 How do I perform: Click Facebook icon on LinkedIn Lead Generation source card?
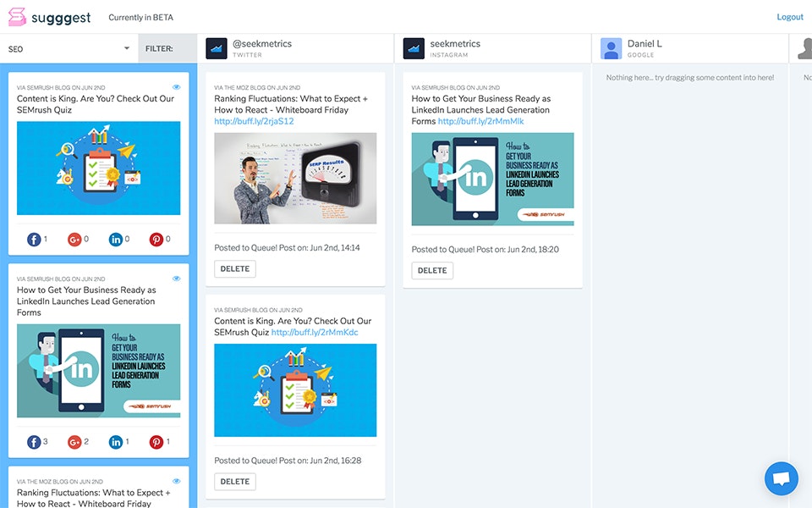34,442
